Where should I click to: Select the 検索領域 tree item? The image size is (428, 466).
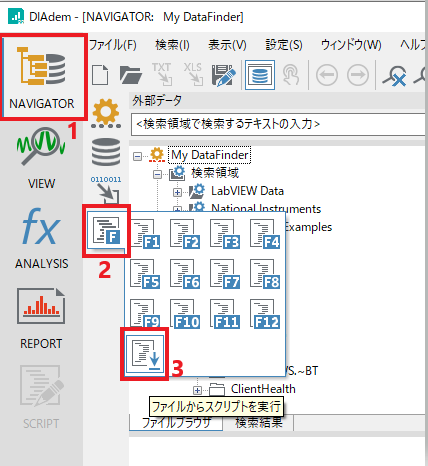pyautogui.click(x=215, y=173)
